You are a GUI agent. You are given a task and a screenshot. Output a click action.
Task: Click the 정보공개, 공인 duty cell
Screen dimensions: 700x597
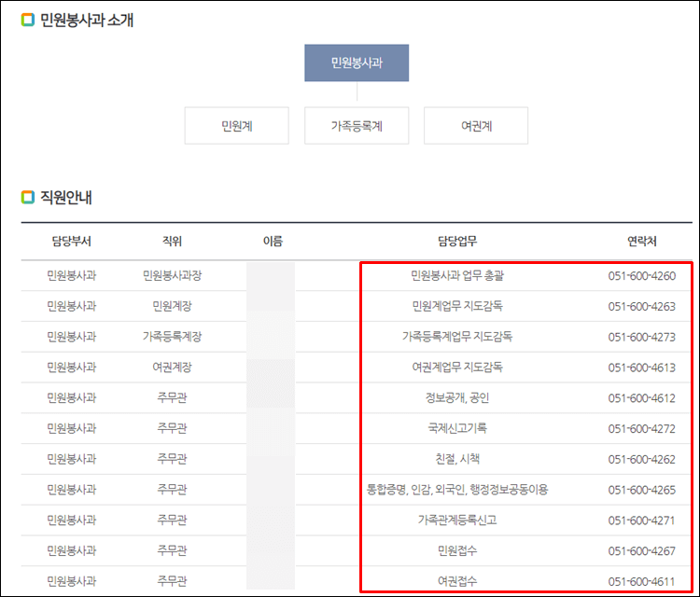457,398
